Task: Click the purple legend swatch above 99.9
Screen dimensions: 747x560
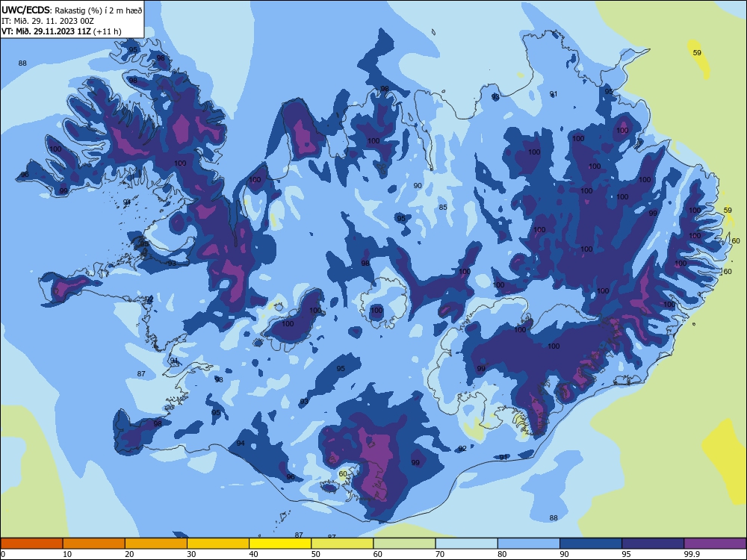Action: pos(715,544)
